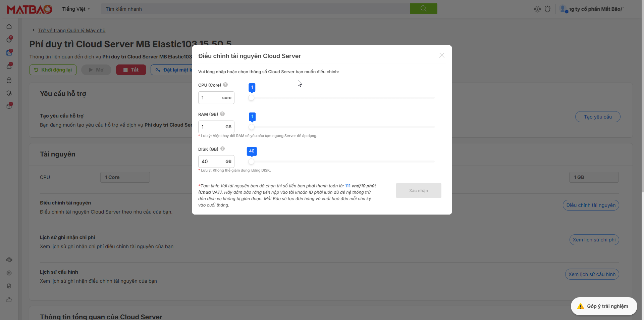Image resolution: width=644 pixels, height=320 pixels.
Task: Open the Góp ý trải nghiệm feedback button
Action: (604, 306)
